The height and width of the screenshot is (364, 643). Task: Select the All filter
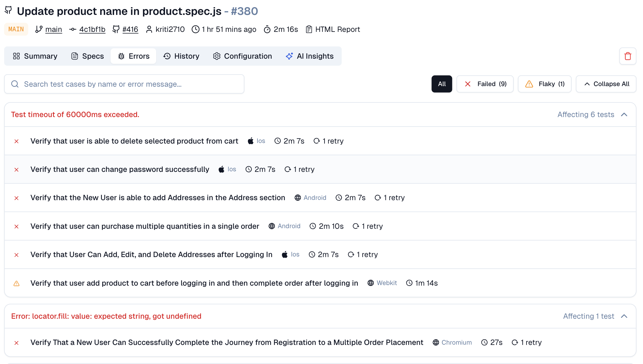(x=442, y=84)
